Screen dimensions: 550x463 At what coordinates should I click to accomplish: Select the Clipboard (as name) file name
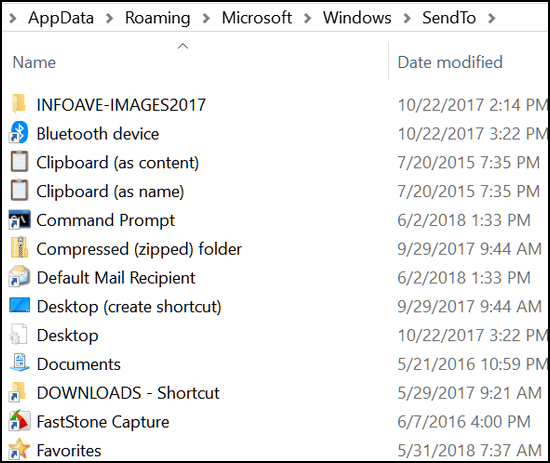pyautogui.click(x=110, y=192)
